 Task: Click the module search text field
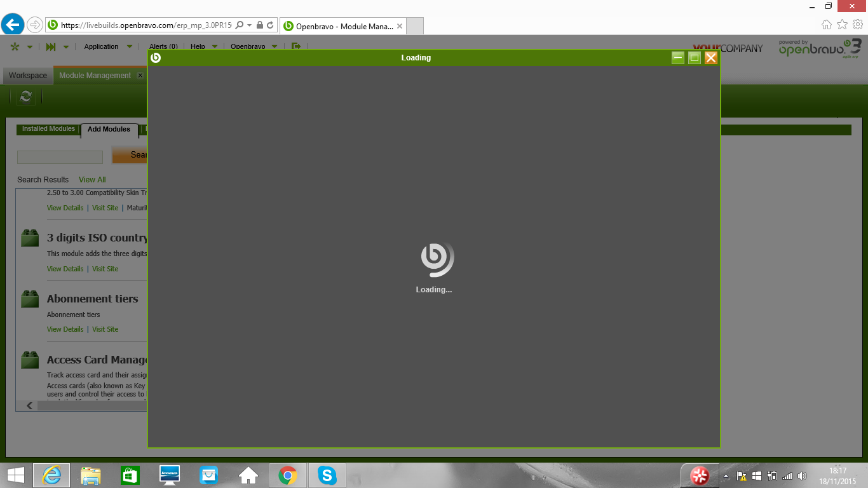point(60,157)
